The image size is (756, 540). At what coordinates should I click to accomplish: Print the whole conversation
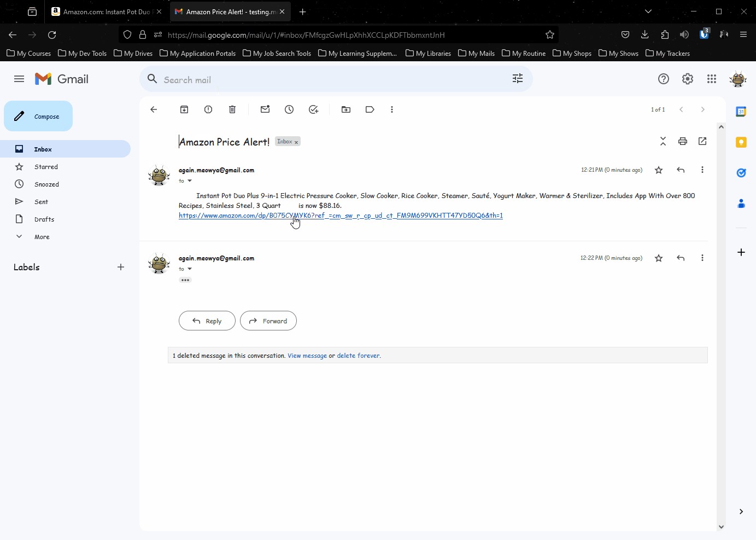coord(683,141)
